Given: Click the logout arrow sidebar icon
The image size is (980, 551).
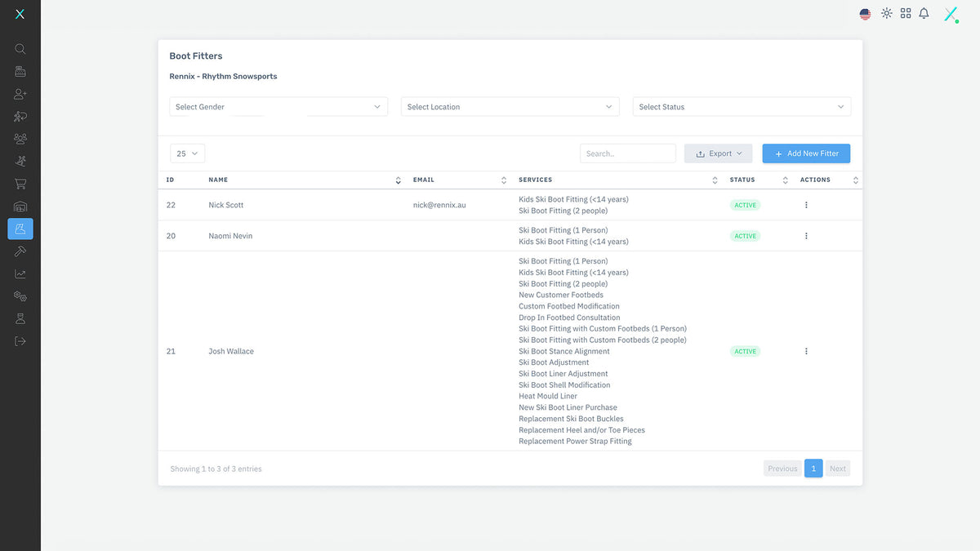Looking at the screenshot, I should coord(20,341).
